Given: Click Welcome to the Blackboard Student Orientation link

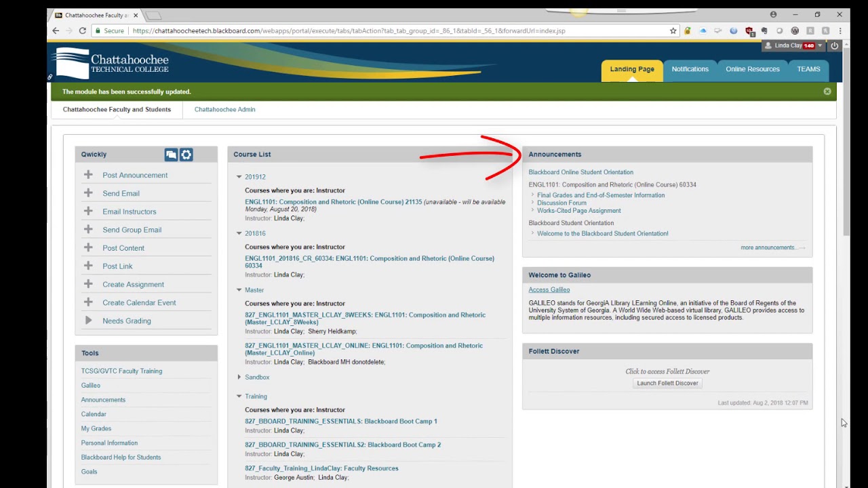Looking at the screenshot, I should tap(602, 233).
